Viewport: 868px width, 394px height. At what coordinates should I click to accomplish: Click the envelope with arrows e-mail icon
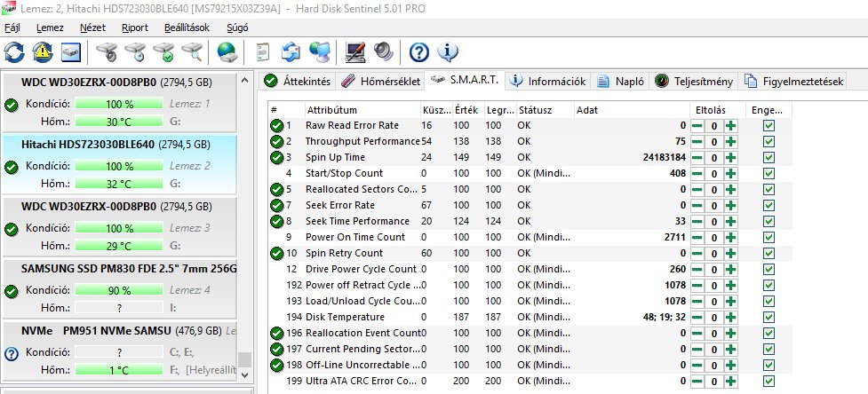[x=291, y=52]
